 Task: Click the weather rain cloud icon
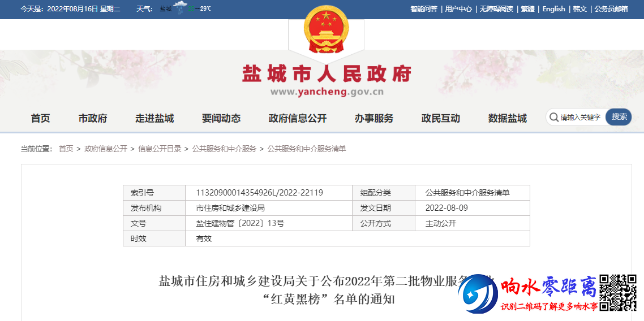coord(179,8)
